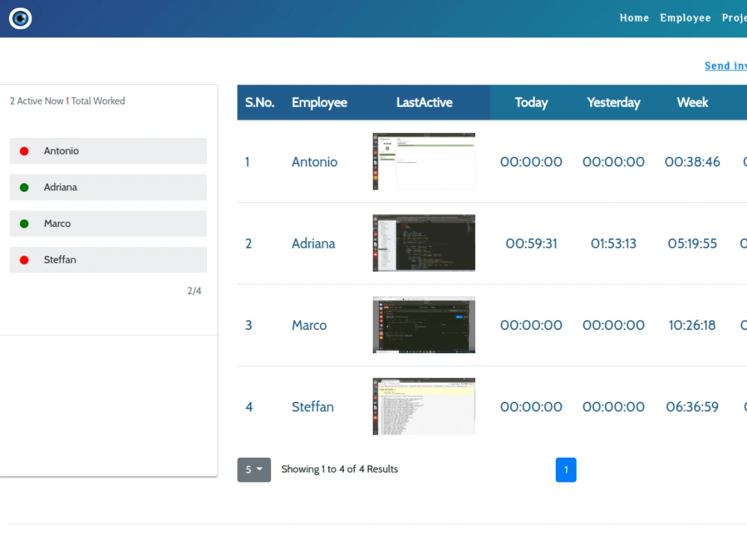This screenshot has height=560, width=747.
Task: Open Antonio's last active screenshot thumbnail
Action: (x=424, y=161)
